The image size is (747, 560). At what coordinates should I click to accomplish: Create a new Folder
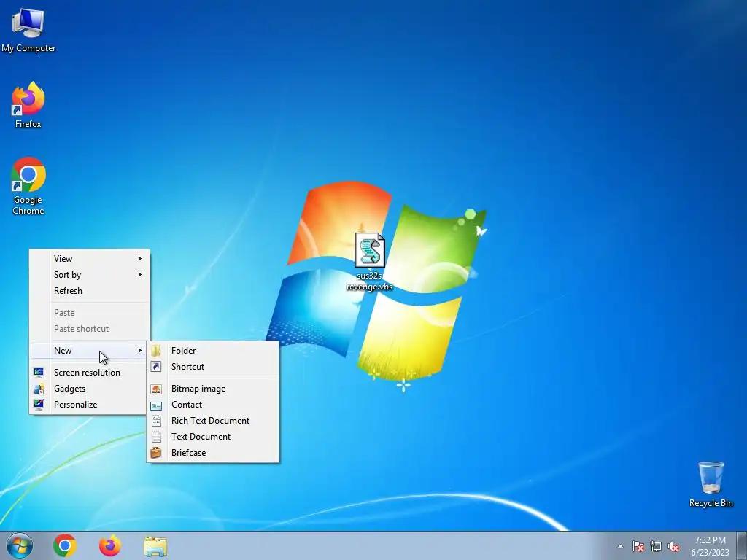213,351
